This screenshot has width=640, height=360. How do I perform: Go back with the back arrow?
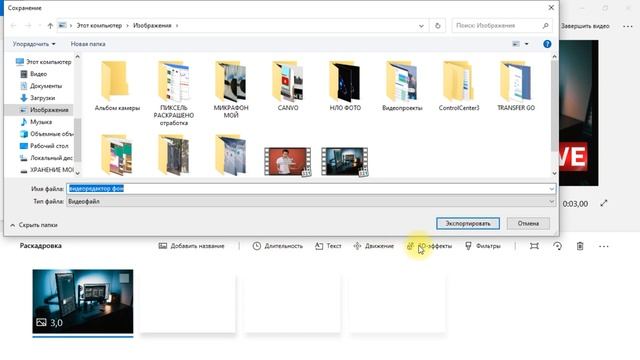click(13, 26)
